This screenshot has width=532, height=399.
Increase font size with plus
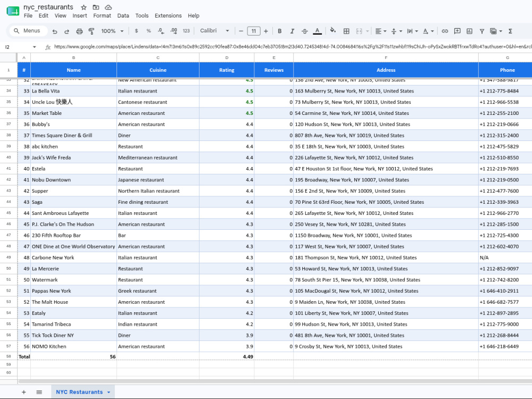[266, 31]
